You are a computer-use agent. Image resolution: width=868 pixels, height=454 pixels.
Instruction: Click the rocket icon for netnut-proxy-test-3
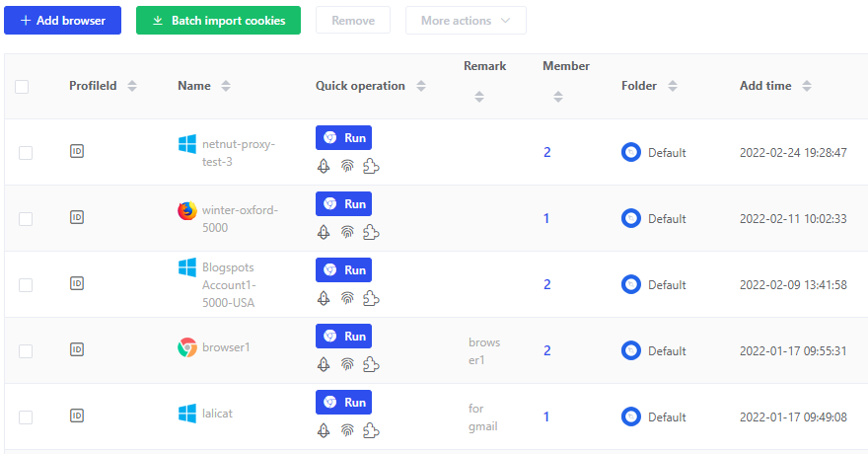(323, 166)
